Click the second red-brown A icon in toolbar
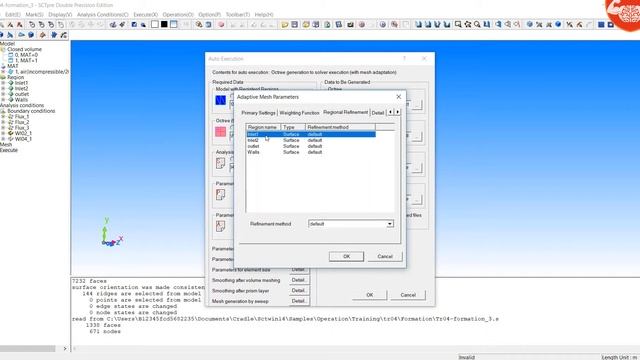Image resolution: width=640 pixels, height=360 pixels. 19,24
